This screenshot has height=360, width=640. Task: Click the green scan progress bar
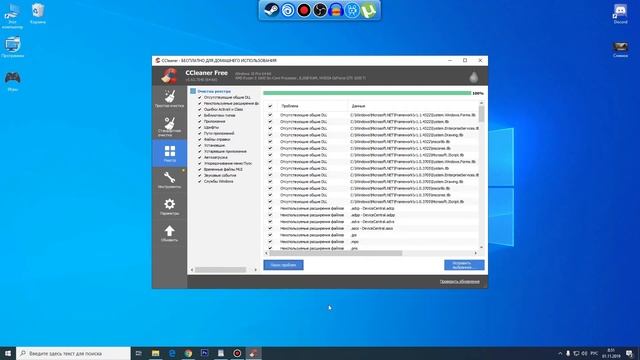pos(367,93)
